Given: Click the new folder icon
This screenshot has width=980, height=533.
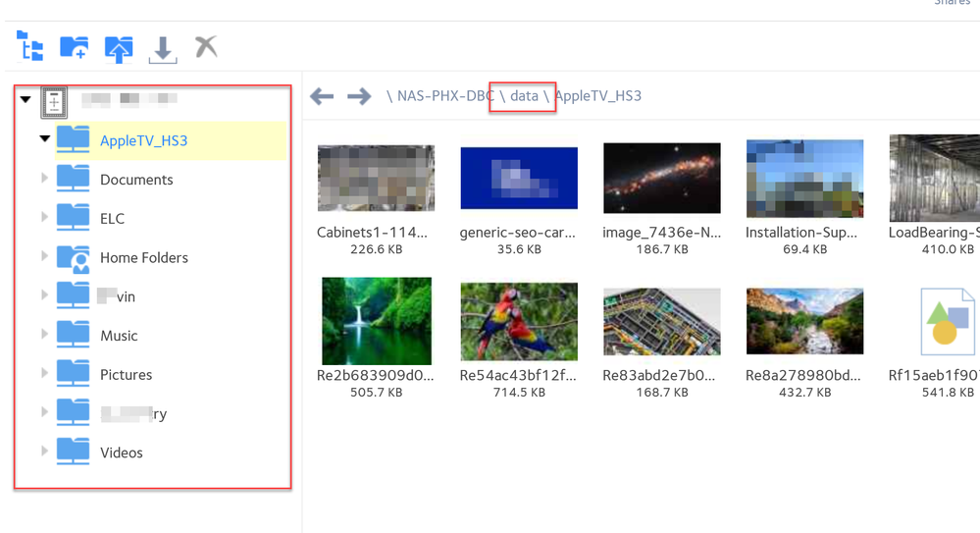Looking at the screenshot, I should [74, 47].
